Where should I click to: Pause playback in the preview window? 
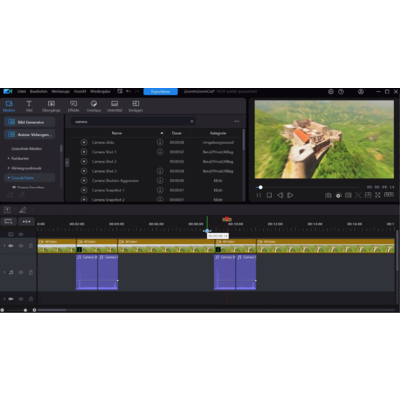[259, 195]
